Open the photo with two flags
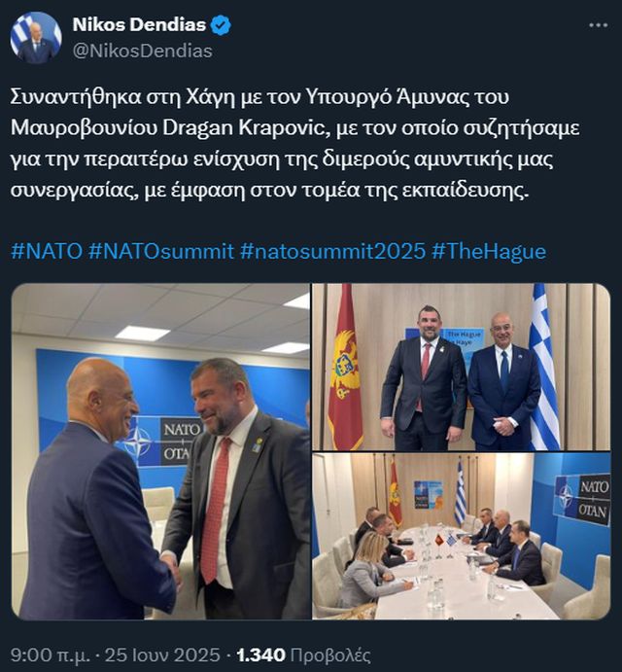Image resolution: width=622 pixels, height=672 pixels. pyautogui.click(x=462, y=367)
